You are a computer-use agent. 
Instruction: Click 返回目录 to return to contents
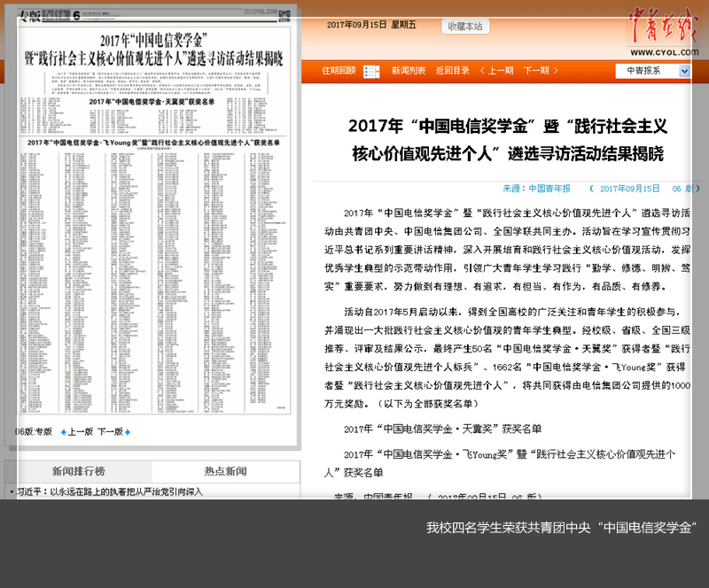(453, 71)
